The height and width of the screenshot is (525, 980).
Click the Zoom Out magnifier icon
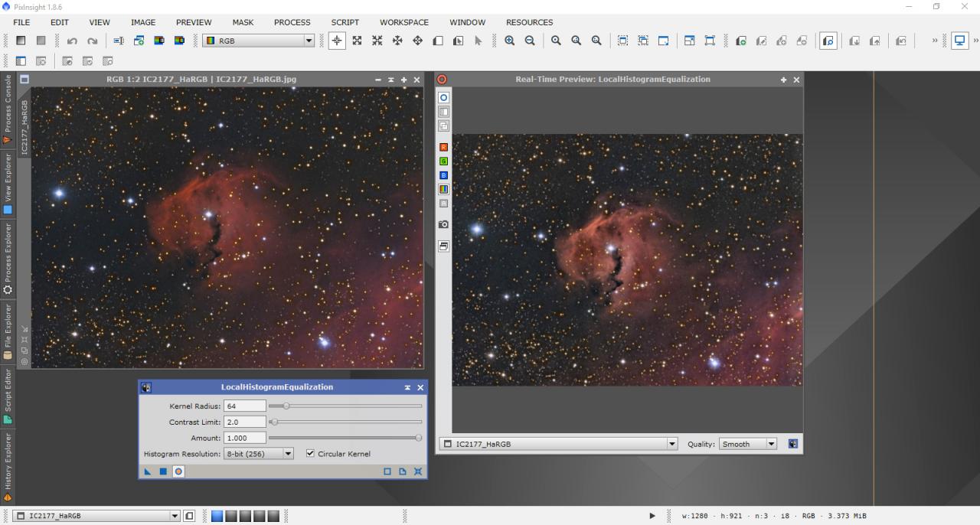point(529,41)
